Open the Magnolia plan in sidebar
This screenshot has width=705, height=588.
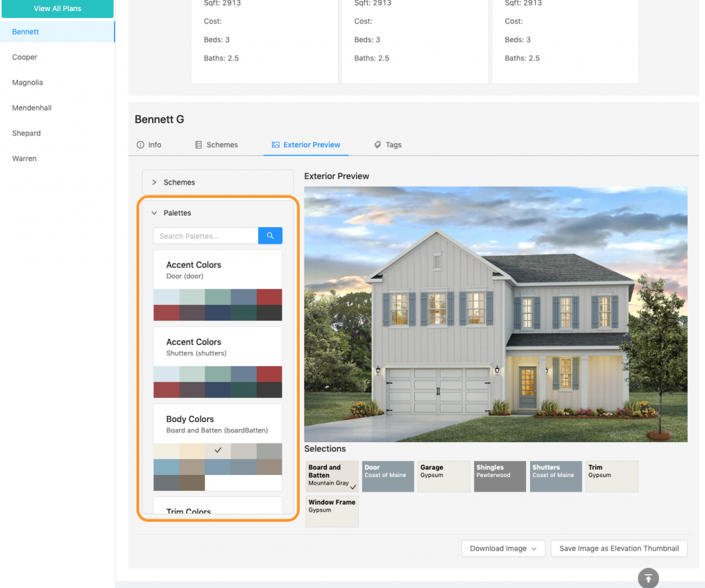[x=28, y=83]
